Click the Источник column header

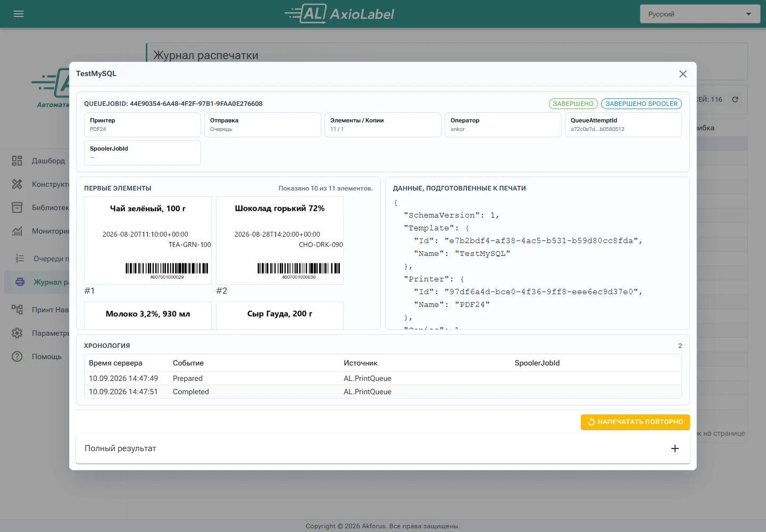pyautogui.click(x=361, y=363)
